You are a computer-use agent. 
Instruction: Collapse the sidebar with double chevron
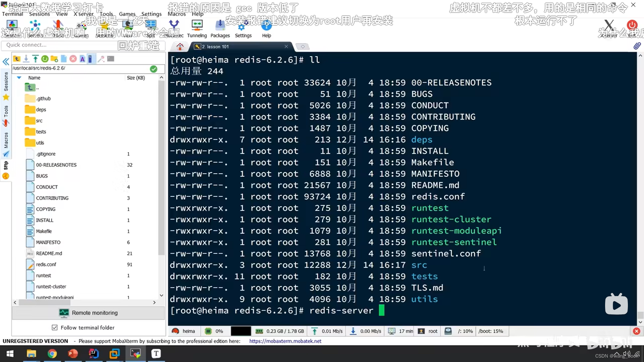click(x=6, y=62)
